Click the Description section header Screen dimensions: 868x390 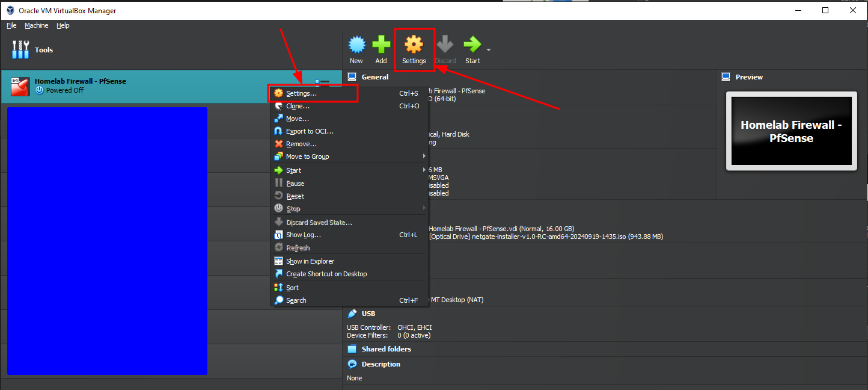[x=381, y=364]
